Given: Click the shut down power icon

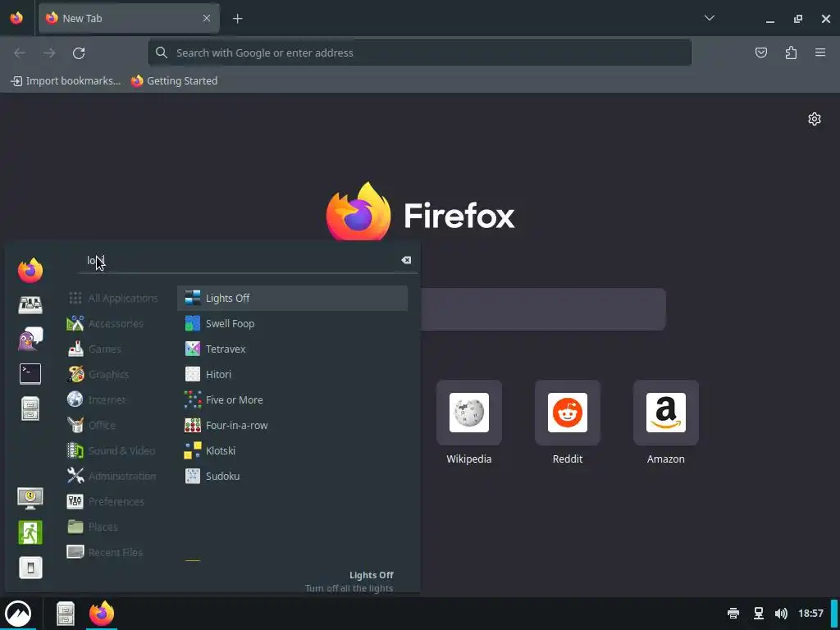Looking at the screenshot, I should tap(30, 568).
